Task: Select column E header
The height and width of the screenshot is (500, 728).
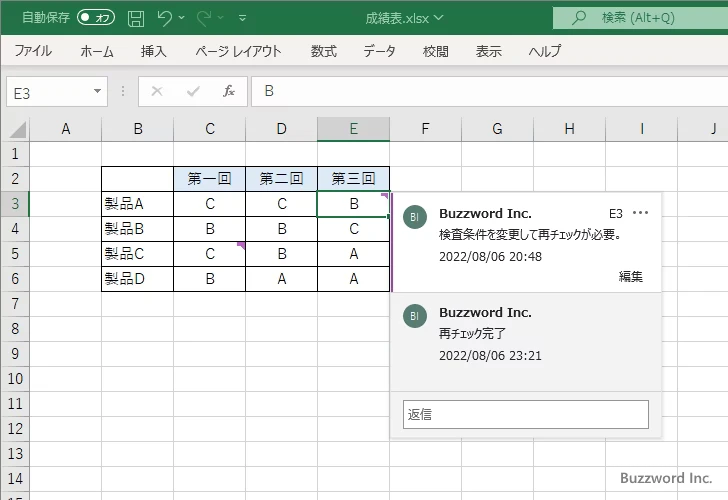Action: (353, 129)
